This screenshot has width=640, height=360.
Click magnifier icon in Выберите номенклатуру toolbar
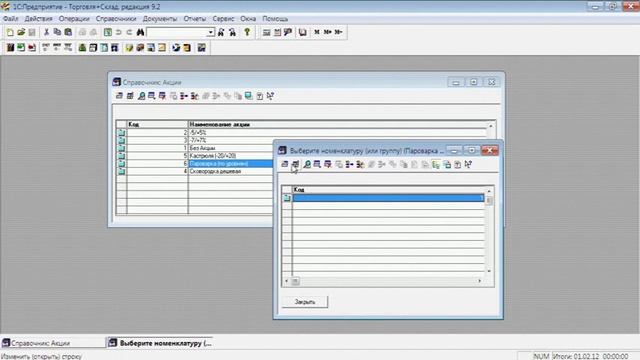307,164
